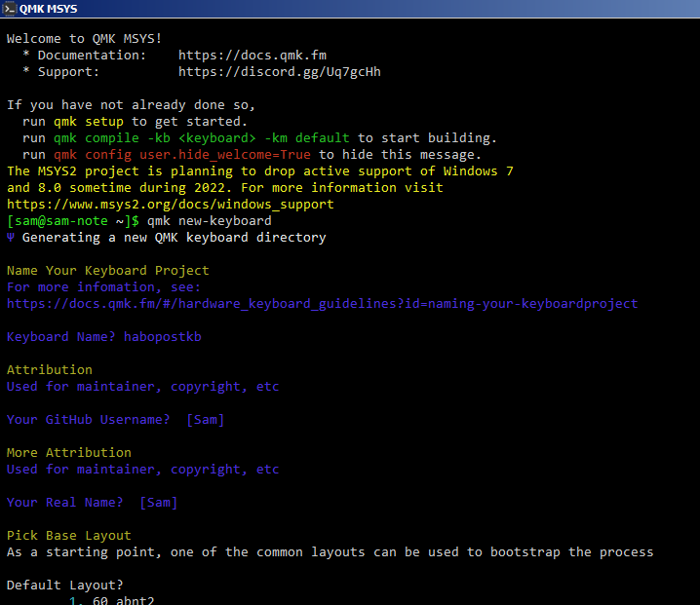Click the 'Pick Base Layout' heading
The height and width of the screenshot is (605, 700).
(x=69, y=536)
